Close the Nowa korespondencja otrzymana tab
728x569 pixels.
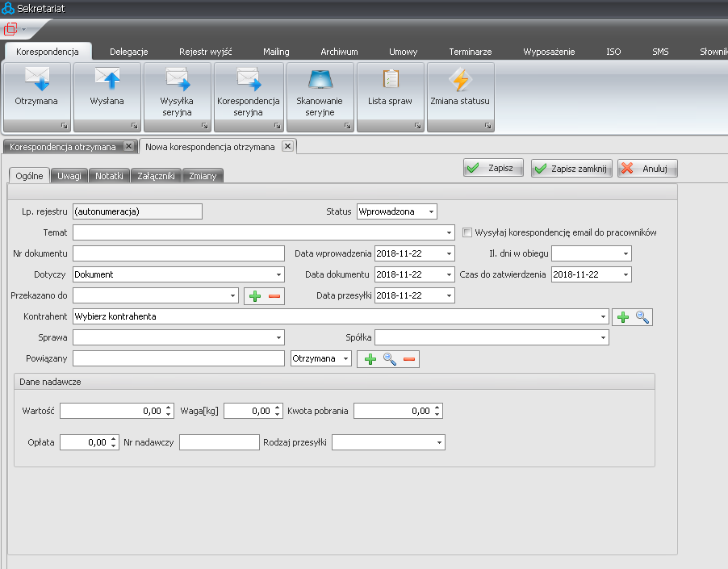287,146
